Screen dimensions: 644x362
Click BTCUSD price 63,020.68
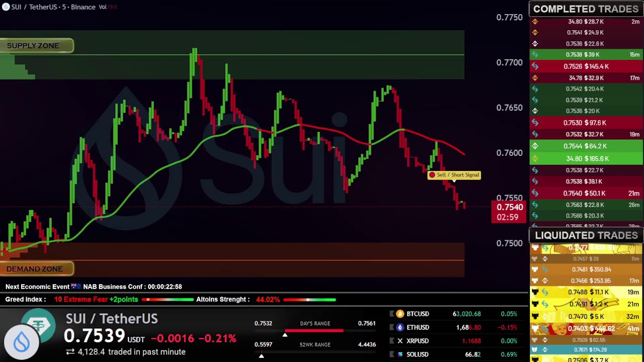click(466, 314)
